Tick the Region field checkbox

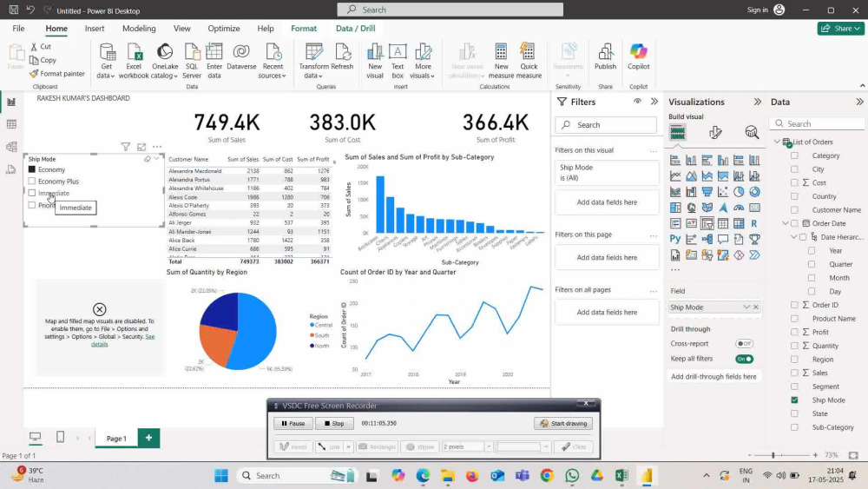click(794, 360)
